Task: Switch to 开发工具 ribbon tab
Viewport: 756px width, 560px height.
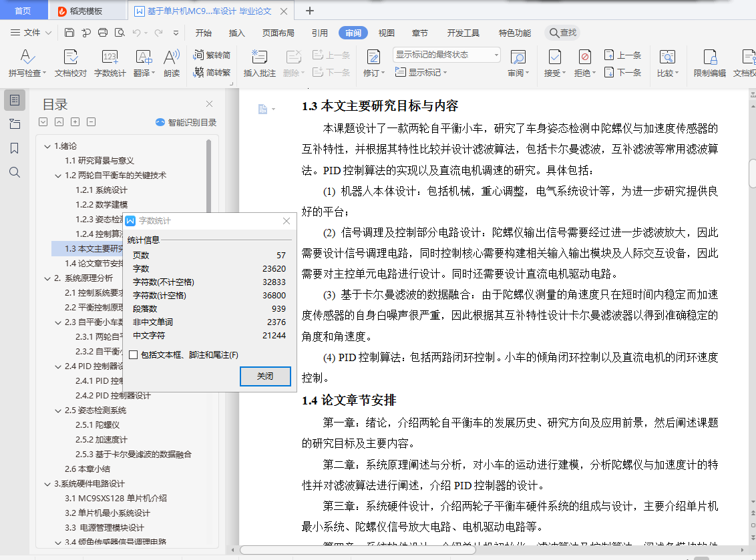Action: coord(463,33)
